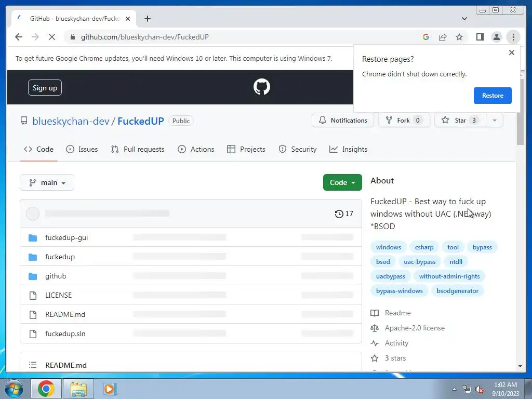Open the Projects tab
532x399 pixels.
(246, 149)
